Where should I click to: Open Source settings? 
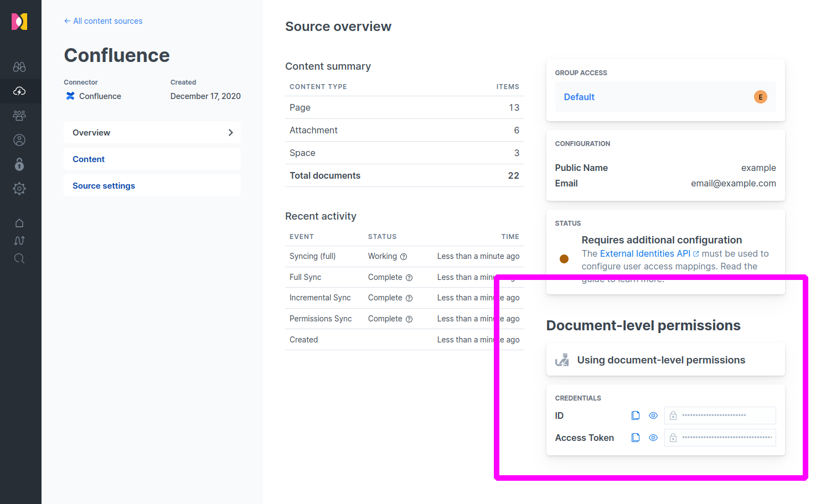click(x=104, y=185)
